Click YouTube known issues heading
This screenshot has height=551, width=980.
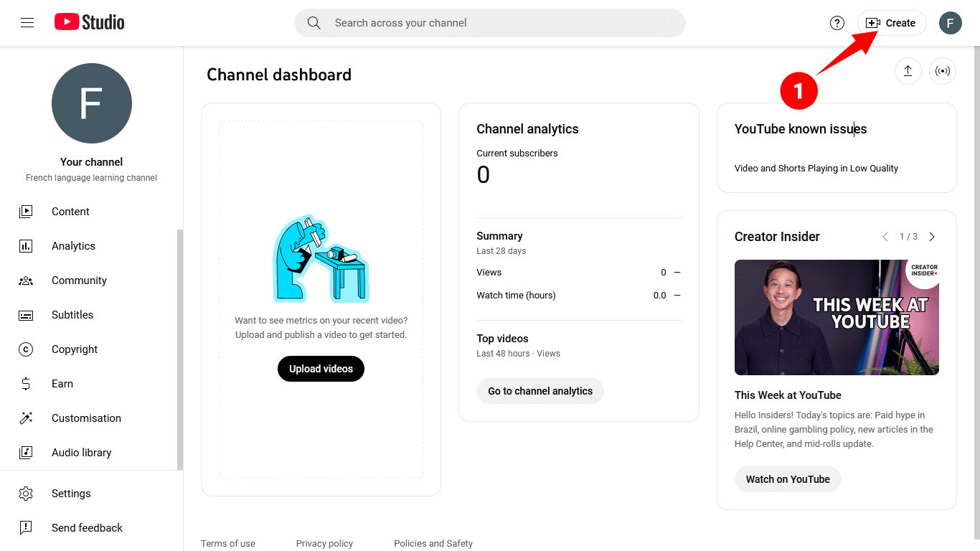[x=801, y=129]
